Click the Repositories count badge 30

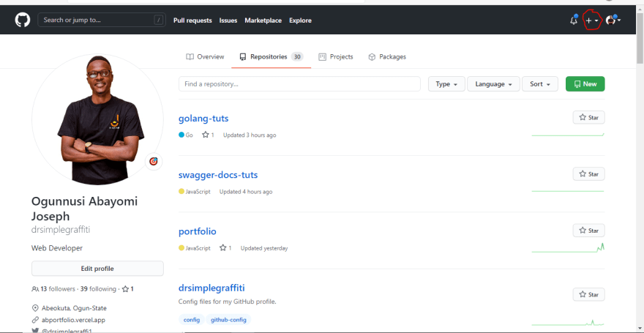click(297, 56)
